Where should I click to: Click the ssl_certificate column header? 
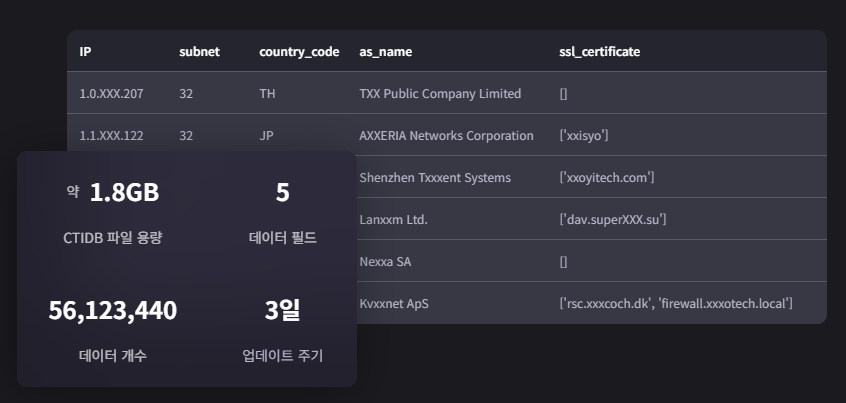coord(599,51)
